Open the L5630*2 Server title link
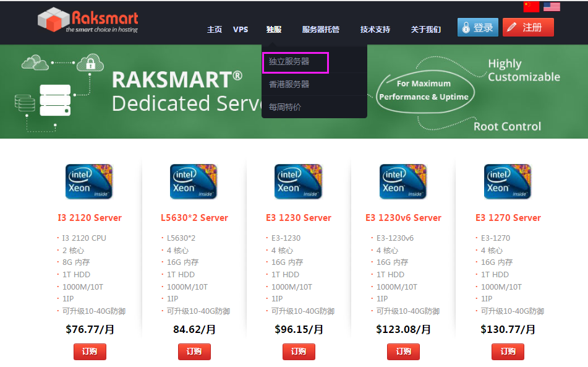This screenshot has width=588, height=367. tap(194, 218)
